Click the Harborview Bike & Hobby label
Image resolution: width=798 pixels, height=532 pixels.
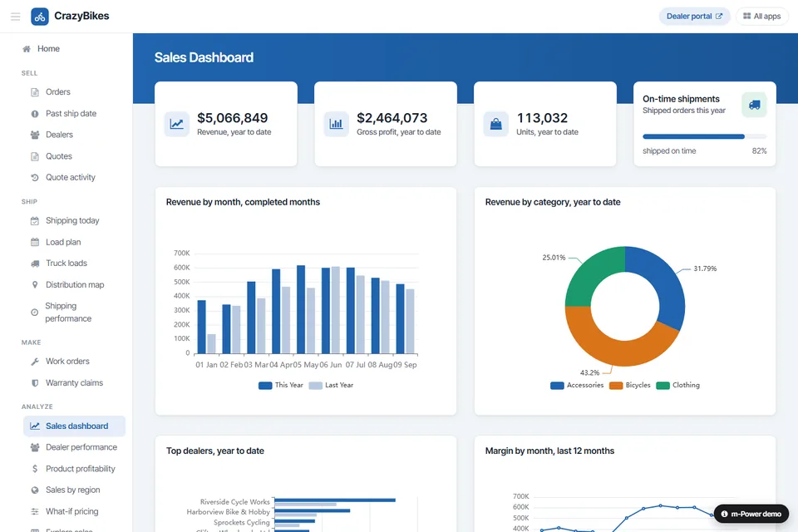coord(228,512)
